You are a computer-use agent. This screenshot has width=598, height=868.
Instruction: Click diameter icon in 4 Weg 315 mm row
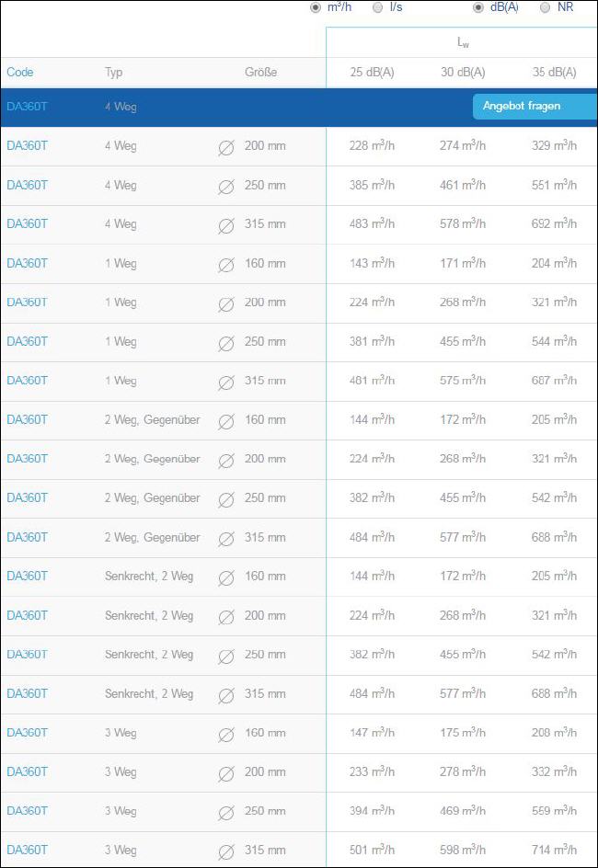(x=226, y=226)
